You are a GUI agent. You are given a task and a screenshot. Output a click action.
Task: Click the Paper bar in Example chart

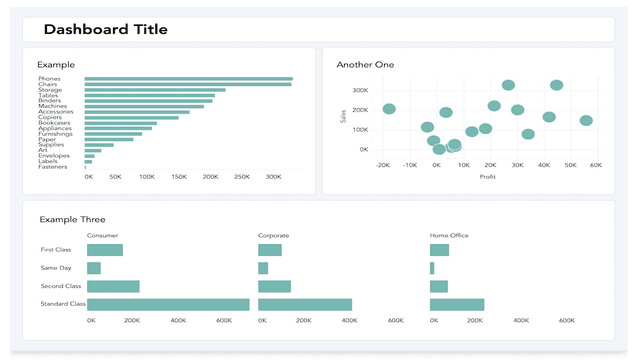(109, 140)
